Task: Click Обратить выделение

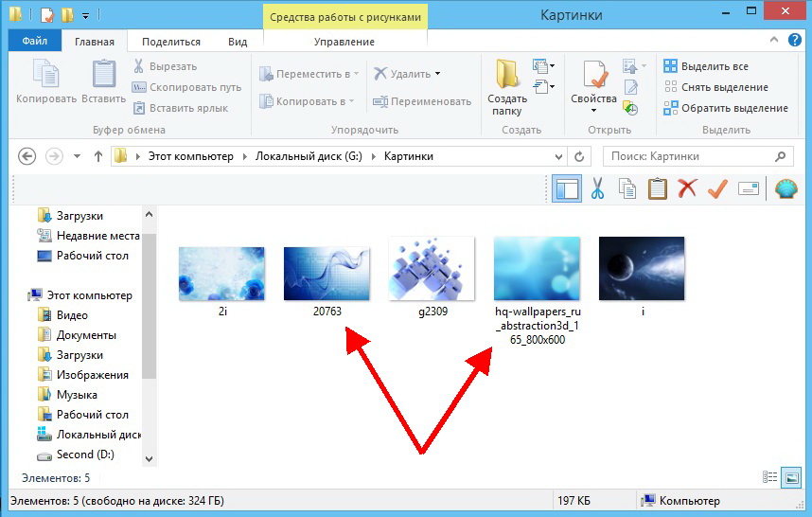Action: pos(726,108)
